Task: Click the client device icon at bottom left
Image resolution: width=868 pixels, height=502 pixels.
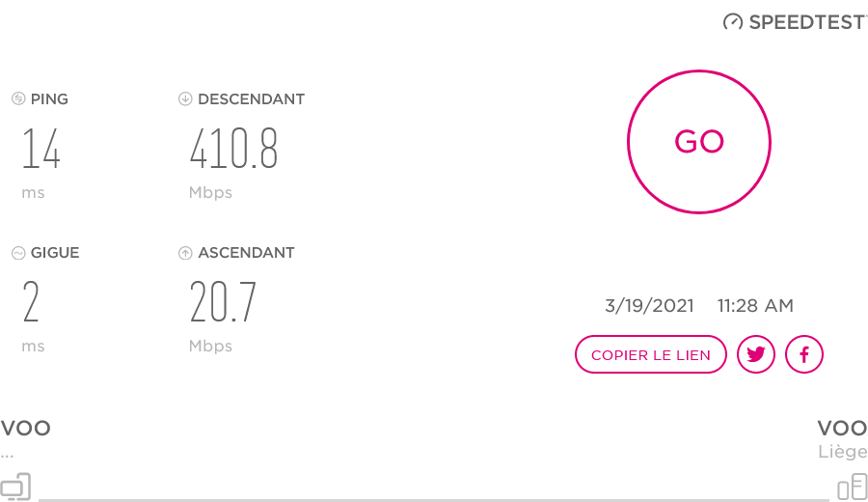Action: [15, 487]
